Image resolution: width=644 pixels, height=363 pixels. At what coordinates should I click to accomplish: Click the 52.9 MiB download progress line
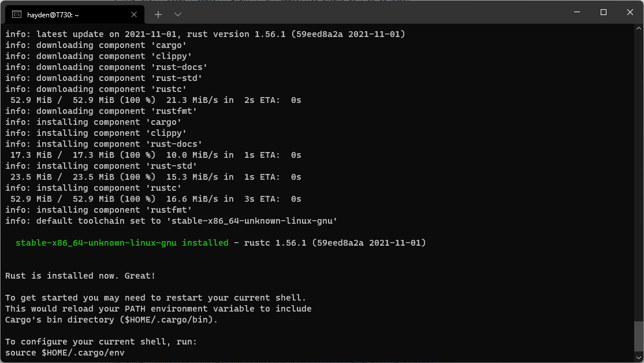(152, 99)
